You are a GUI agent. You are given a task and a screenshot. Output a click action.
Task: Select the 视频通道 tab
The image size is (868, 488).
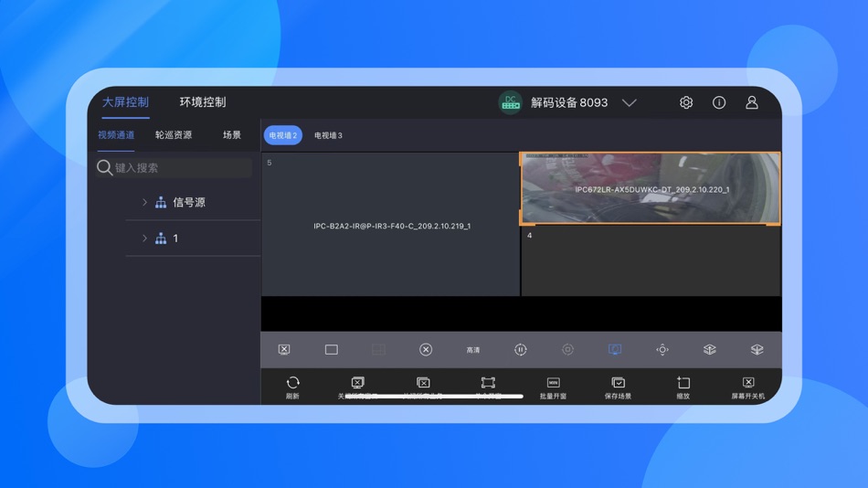pos(116,134)
